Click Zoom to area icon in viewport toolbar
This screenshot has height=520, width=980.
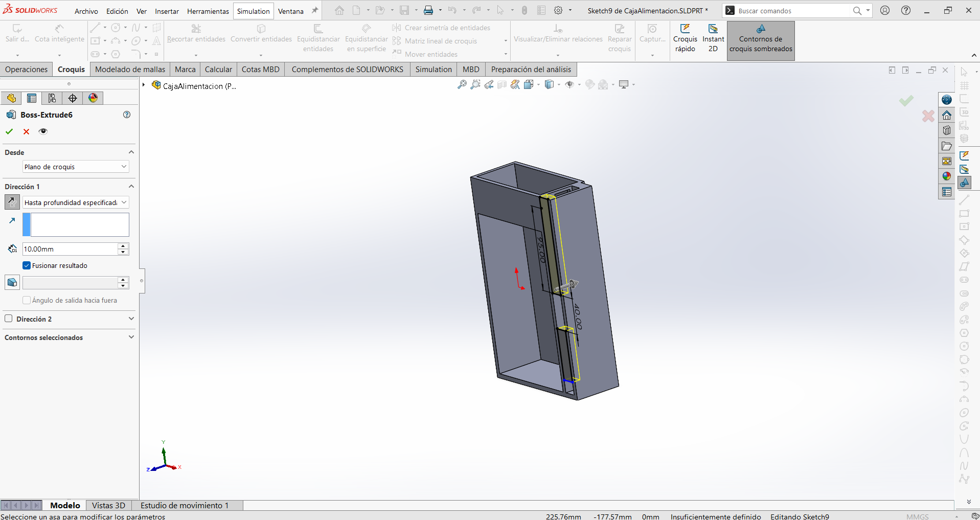click(x=475, y=84)
